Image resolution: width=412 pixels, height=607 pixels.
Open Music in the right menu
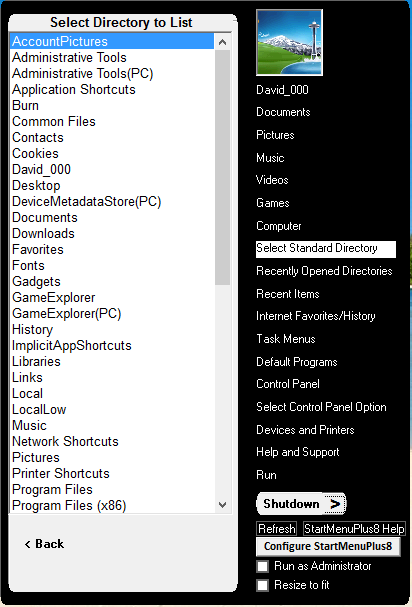pyautogui.click(x=270, y=158)
